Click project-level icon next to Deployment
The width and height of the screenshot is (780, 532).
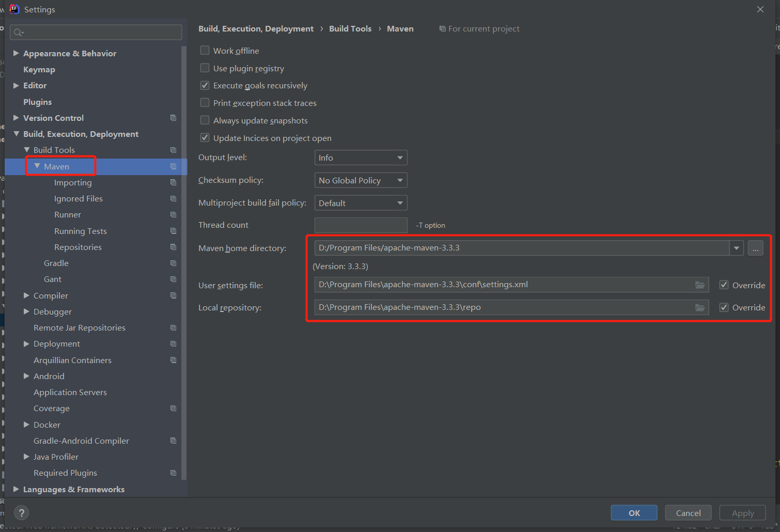(174, 343)
